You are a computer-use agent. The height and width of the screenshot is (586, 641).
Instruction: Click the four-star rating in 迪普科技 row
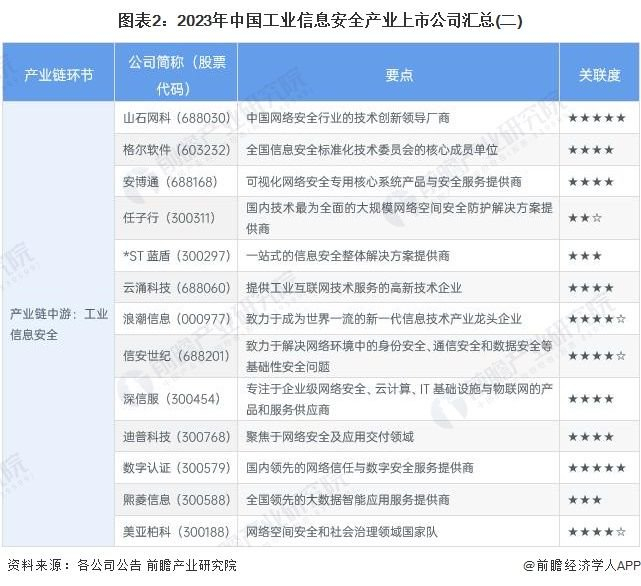(x=591, y=437)
